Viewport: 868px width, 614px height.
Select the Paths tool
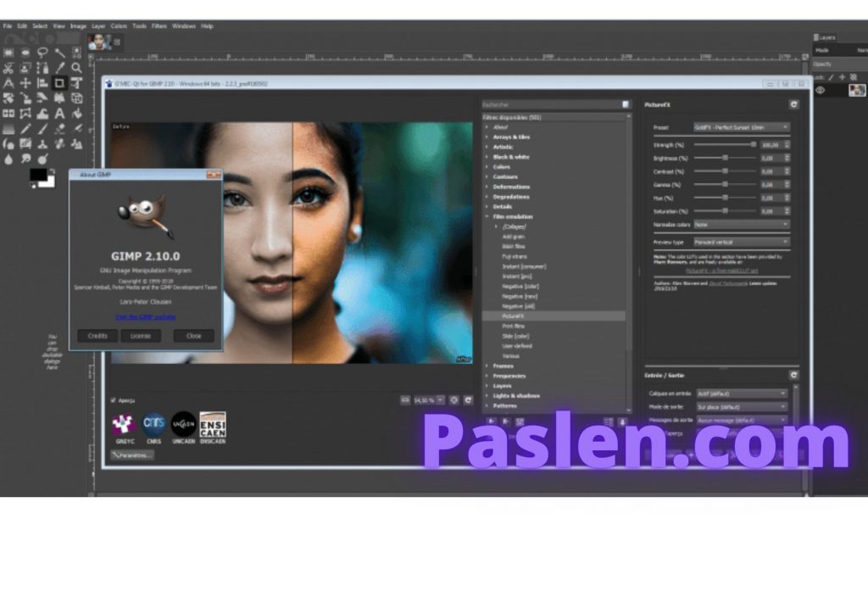pos(42,68)
